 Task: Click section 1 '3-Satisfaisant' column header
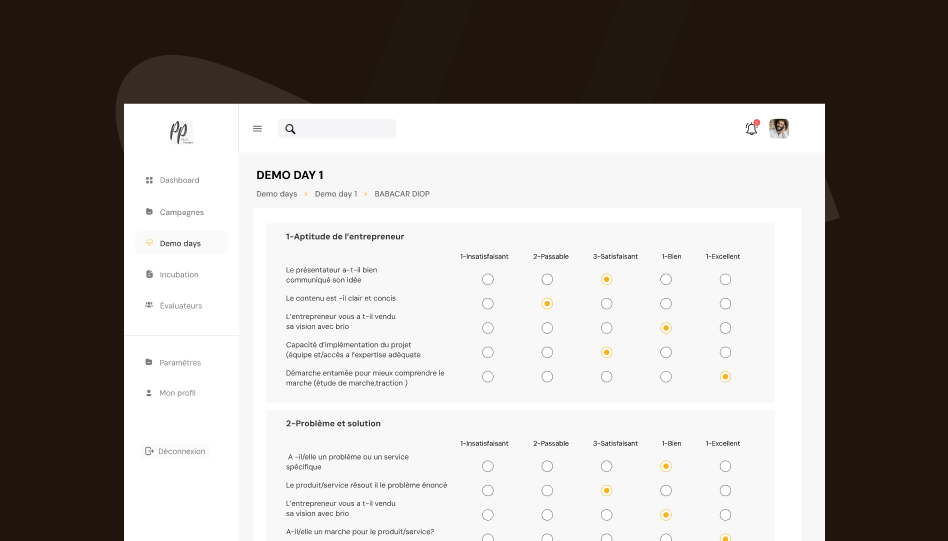pyautogui.click(x=615, y=256)
